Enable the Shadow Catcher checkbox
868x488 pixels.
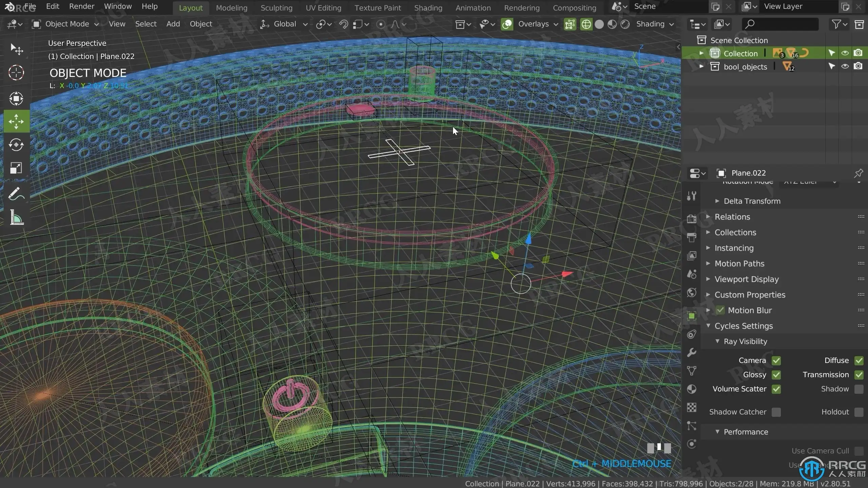(776, 412)
